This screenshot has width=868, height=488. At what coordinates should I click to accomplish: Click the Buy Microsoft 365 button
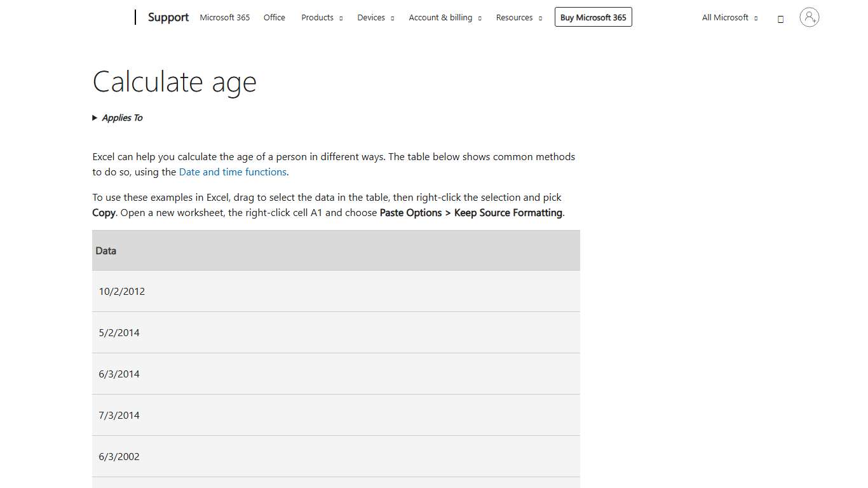(593, 17)
